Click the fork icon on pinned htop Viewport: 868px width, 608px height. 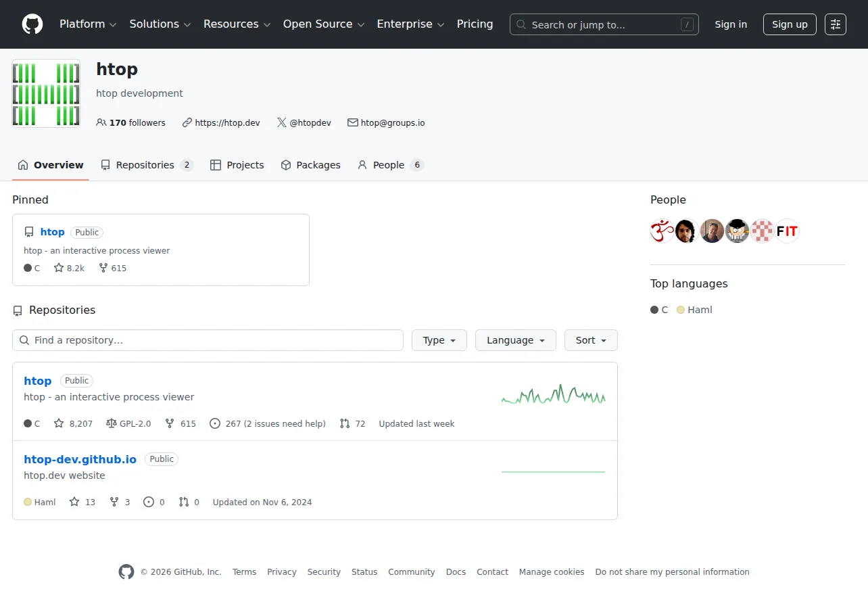click(x=103, y=268)
